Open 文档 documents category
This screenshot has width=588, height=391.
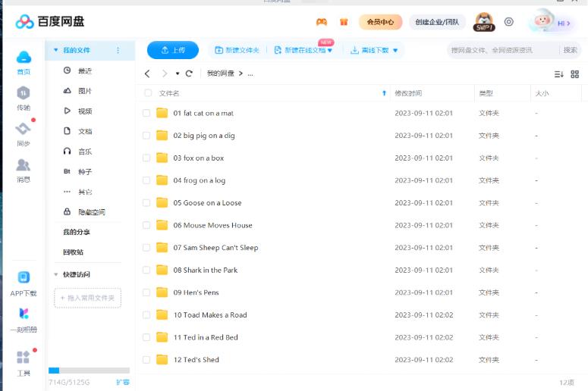(x=77, y=131)
